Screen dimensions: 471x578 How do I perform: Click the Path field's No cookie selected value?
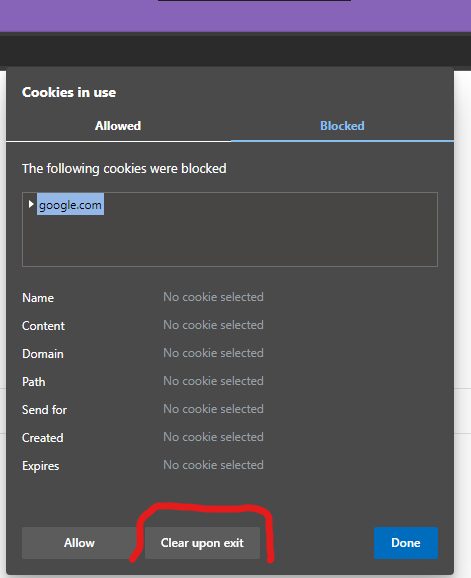coord(213,381)
